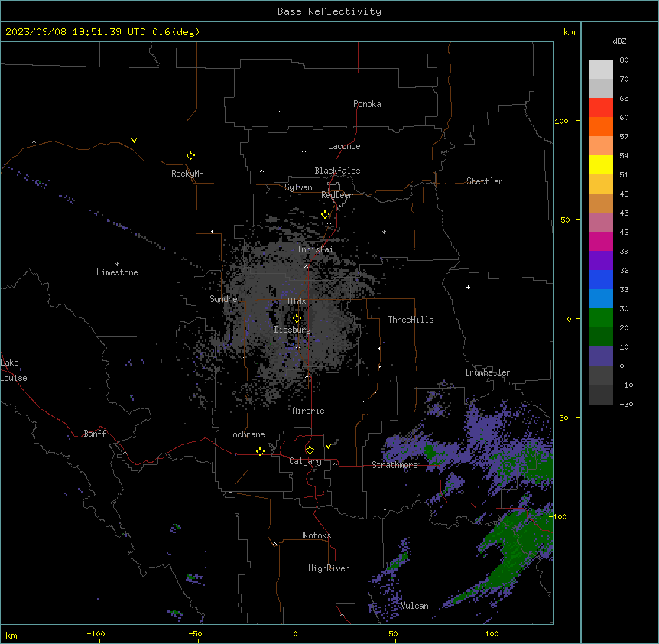This screenshot has width=659, height=644.
Task: Pick the light blue 33 dBZ legend swatch
Action: (601, 299)
